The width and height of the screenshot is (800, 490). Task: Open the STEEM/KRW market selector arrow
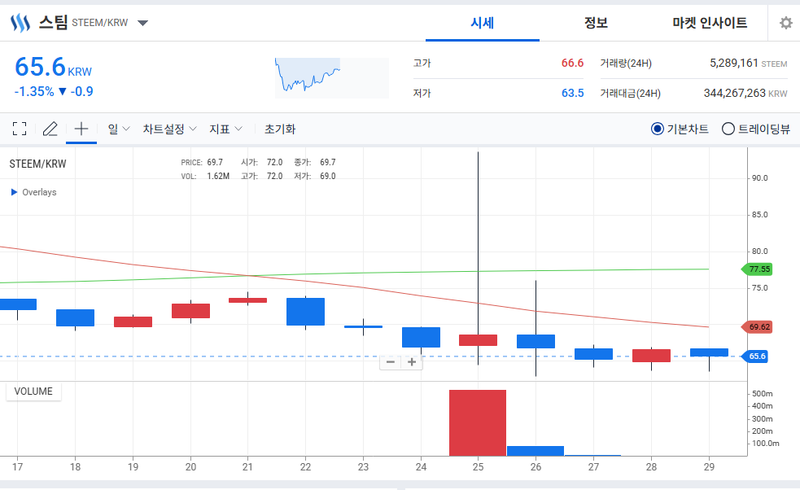pyautogui.click(x=143, y=22)
